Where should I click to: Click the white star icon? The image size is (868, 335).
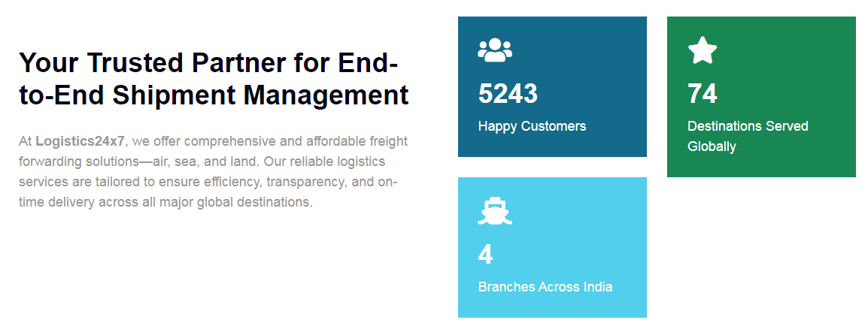pyautogui.click(x=703, y=50)
